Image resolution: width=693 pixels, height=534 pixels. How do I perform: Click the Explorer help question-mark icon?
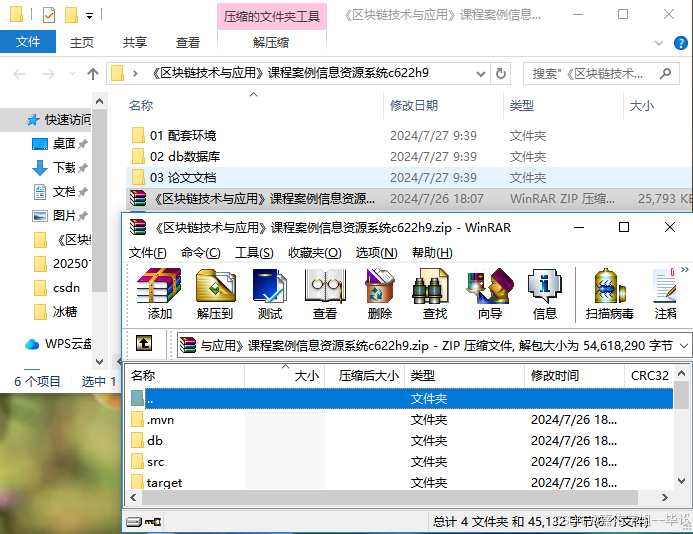coord(681,43)
